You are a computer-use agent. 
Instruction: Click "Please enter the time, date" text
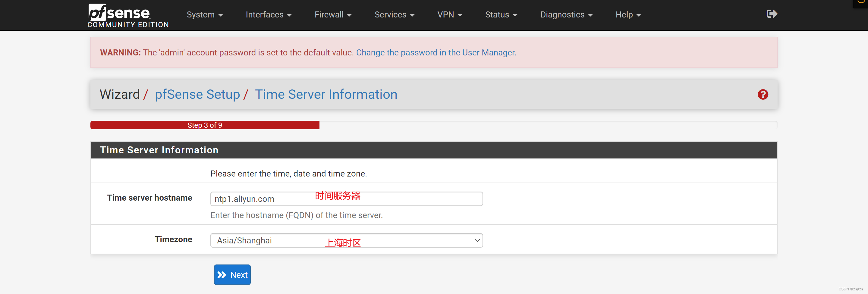pos(288,174)
